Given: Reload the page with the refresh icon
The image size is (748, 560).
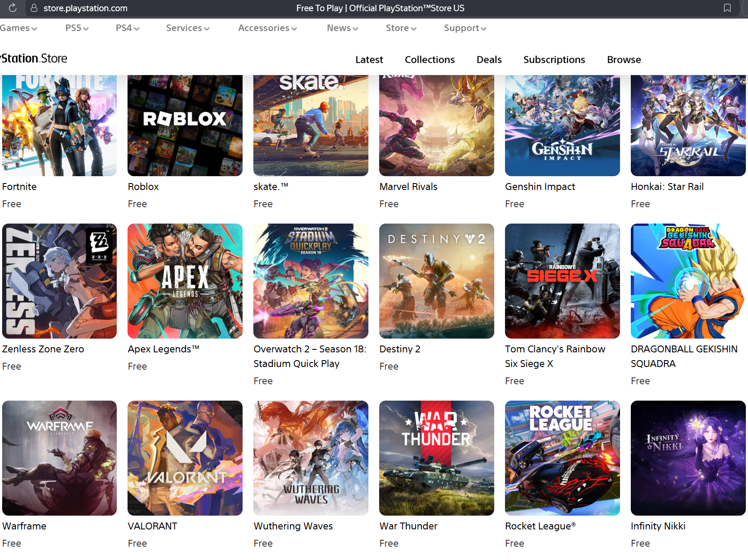Looking at the screenshot, I should 12,8.
